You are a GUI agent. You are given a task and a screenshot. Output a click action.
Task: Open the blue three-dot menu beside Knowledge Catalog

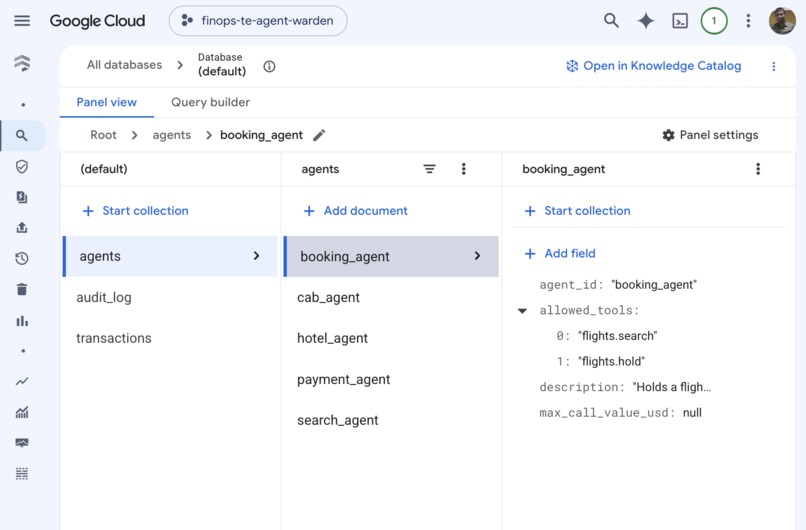point(774,66)
